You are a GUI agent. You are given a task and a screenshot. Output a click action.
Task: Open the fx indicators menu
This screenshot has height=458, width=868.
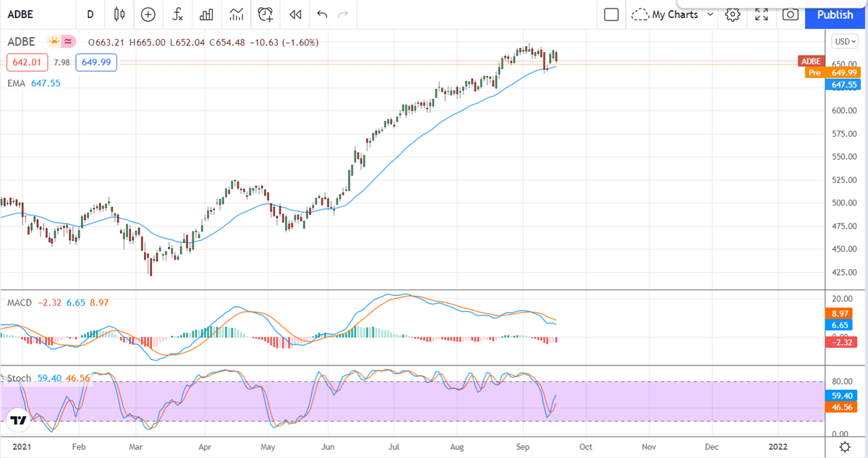[177, 14]
